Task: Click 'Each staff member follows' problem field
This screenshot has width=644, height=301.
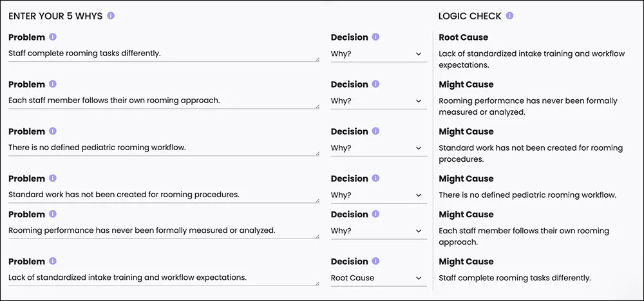Action: 164,101
